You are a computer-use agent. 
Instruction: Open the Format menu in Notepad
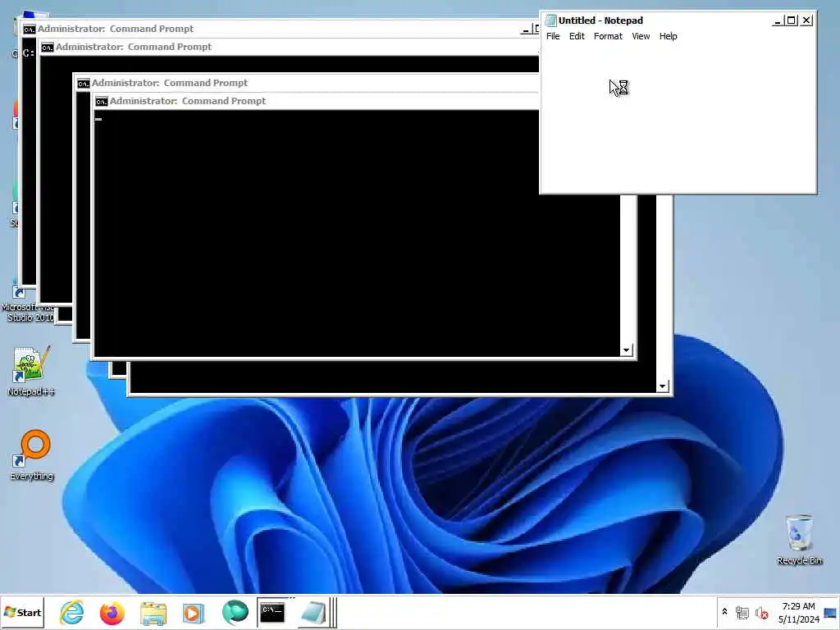pyautogui.click(x=608, y=36)
